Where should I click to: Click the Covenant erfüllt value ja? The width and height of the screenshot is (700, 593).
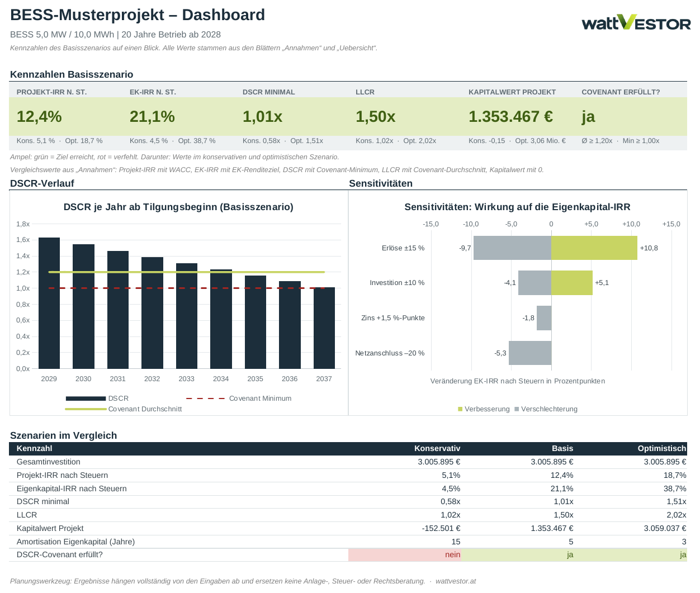tap(588, 117)
